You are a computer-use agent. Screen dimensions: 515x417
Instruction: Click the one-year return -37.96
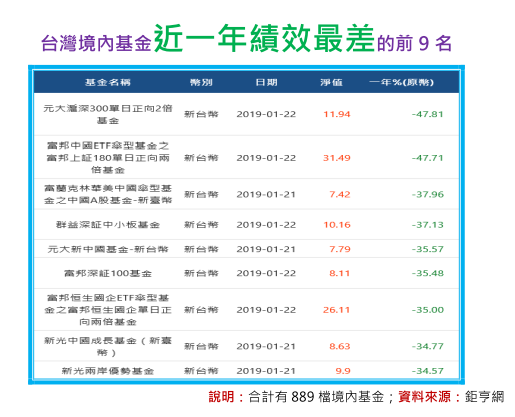(x=427, y=194)
